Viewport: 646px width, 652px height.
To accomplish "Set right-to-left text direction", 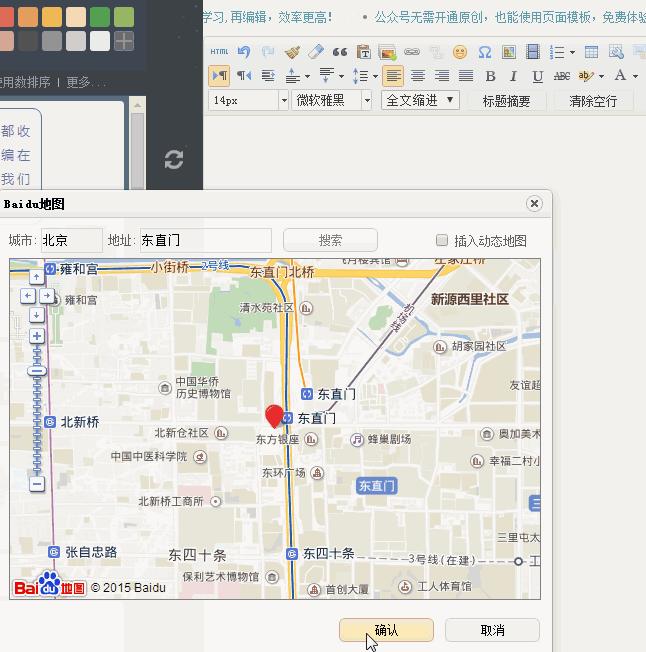I will (x=244, y=76).
